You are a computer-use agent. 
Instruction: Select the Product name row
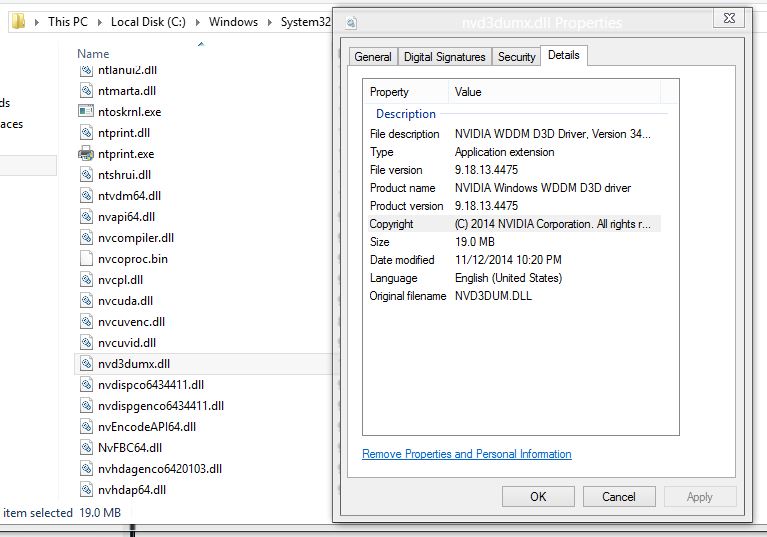click(514, 188)
